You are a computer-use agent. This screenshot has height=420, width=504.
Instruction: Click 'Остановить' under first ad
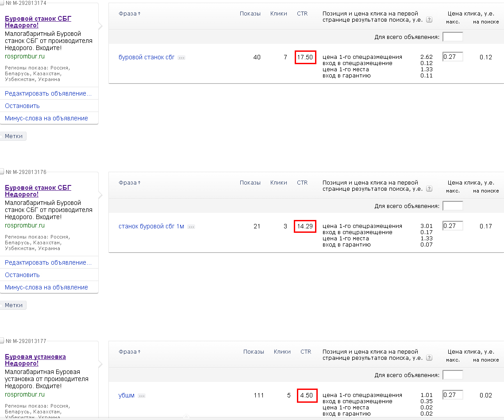[x=22, y=106]
